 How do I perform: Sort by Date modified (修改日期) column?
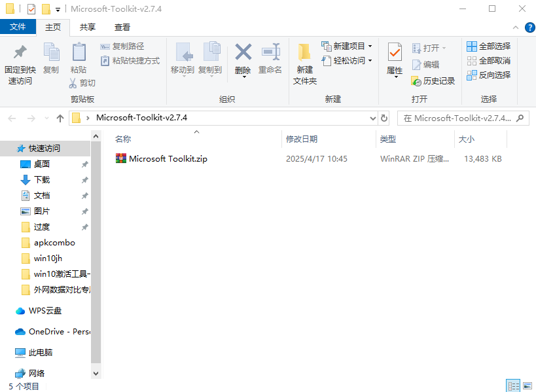pos(302,139)
